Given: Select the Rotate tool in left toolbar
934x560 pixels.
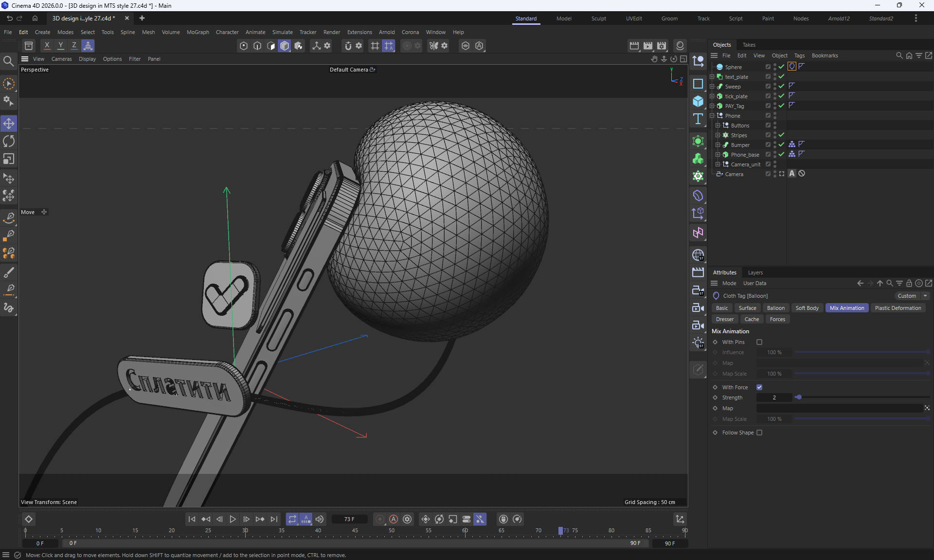Looking at the screenshot, I should (x=9, y=141).
